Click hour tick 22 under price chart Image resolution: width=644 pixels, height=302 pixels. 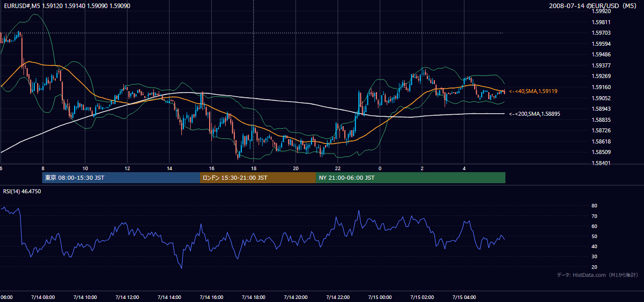338,168
